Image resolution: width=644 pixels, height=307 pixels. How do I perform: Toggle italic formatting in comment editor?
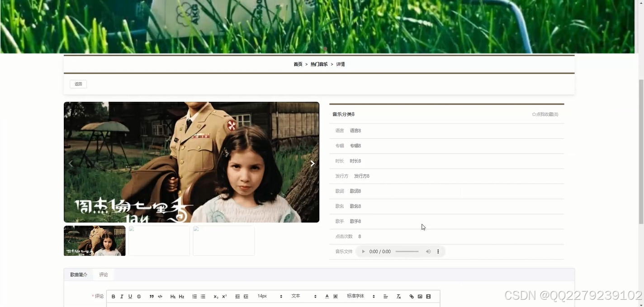122,297
